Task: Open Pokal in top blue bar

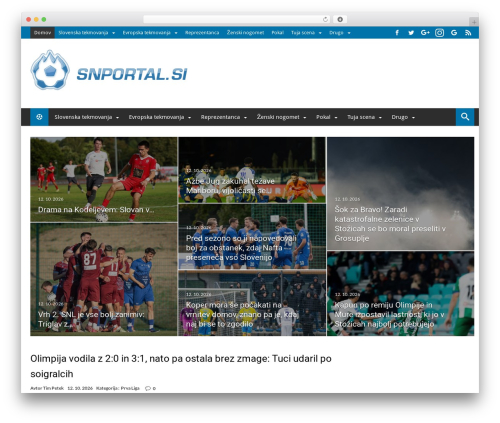Action: [x=277, y=33]
